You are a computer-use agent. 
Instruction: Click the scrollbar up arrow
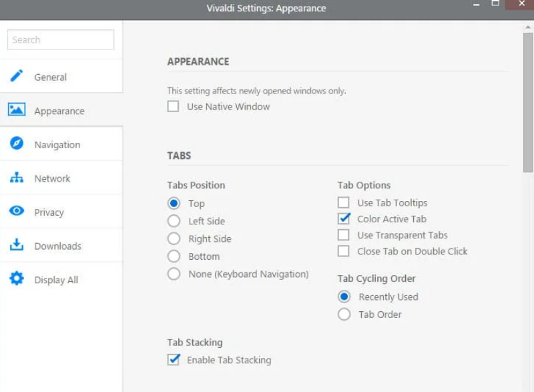pos(528,27)
